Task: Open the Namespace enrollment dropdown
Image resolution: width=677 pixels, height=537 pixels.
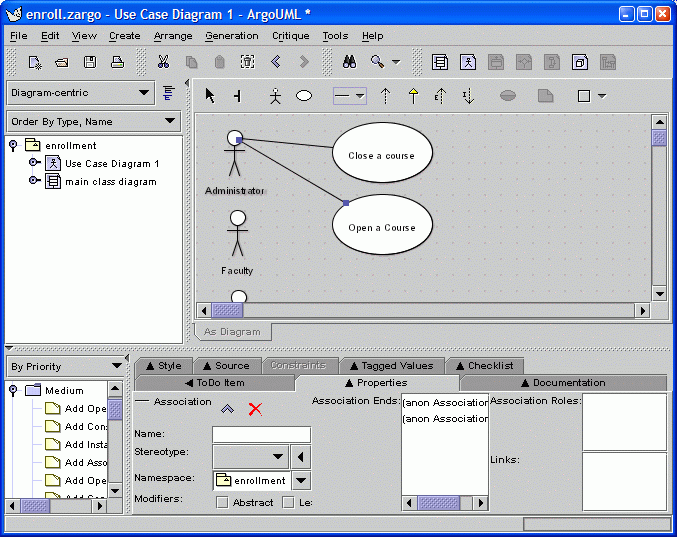Action: tap(301, 480)
